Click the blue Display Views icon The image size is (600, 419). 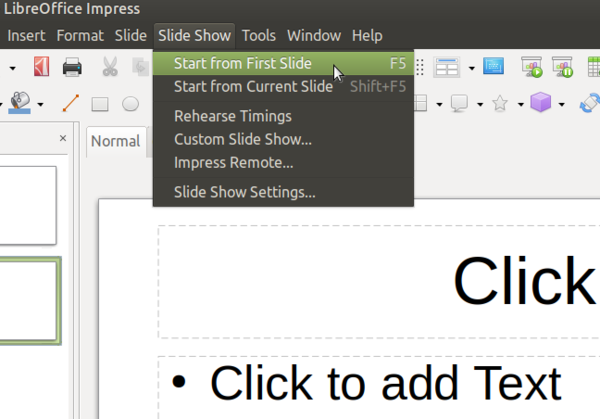pos(493,66)
